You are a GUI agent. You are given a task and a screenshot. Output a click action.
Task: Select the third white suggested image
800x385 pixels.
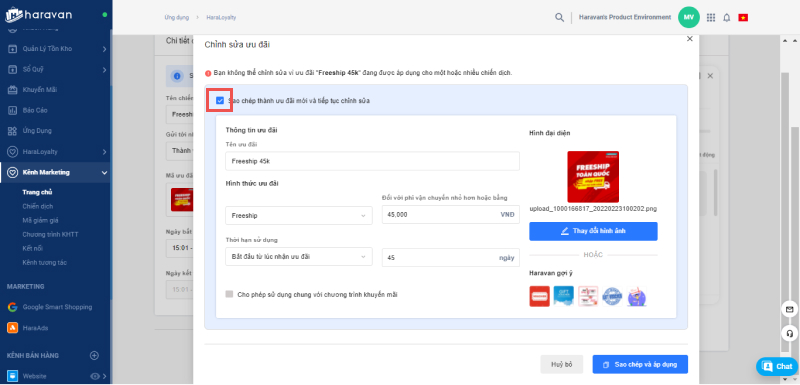[588, 296]
